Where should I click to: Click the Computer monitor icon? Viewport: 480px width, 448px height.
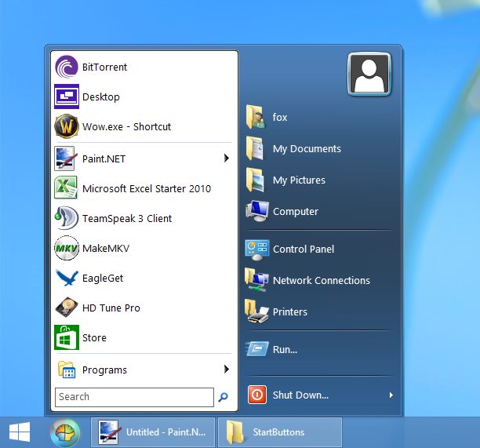(x=257, y=211)
